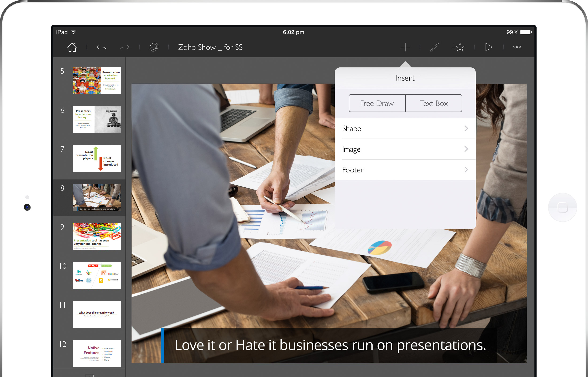Viewport: 588px width, 377px height.
Task: Select the format paintbrush icon
Action: pos(434,47)
